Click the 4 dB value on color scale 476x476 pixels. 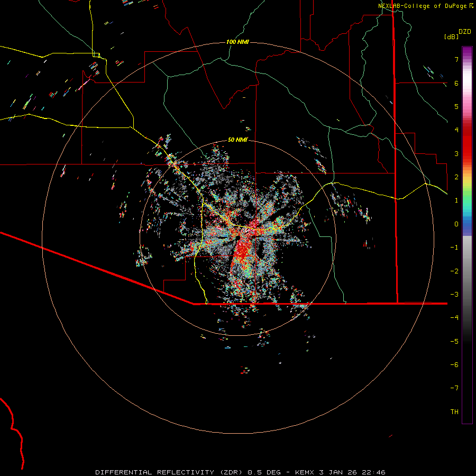tap(456, 130)
